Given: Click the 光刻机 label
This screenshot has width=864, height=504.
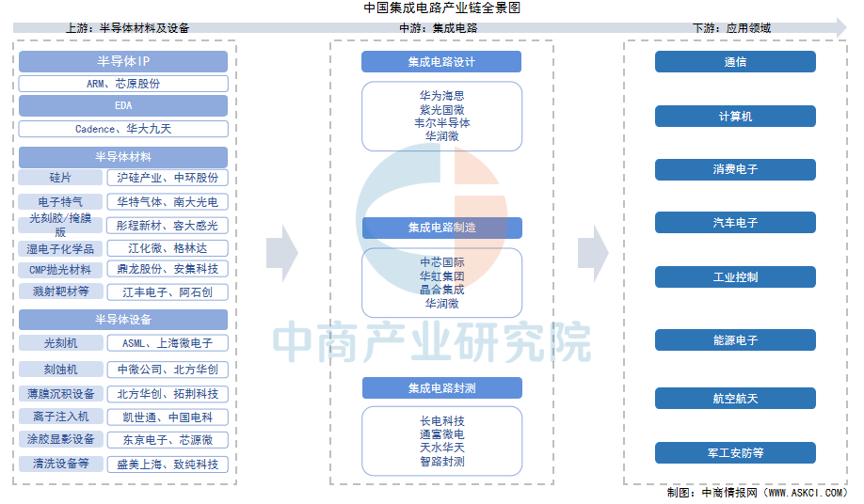Looking at the screenshot, I should click(60, 343).
